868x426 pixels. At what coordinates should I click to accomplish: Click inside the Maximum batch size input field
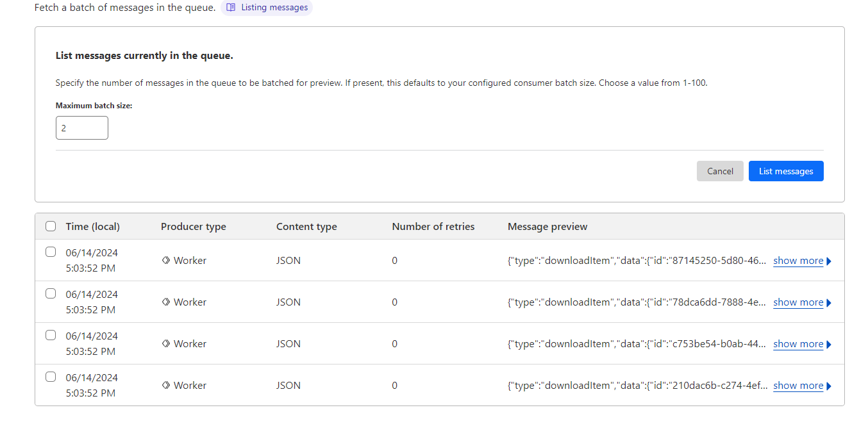[81, 127]
